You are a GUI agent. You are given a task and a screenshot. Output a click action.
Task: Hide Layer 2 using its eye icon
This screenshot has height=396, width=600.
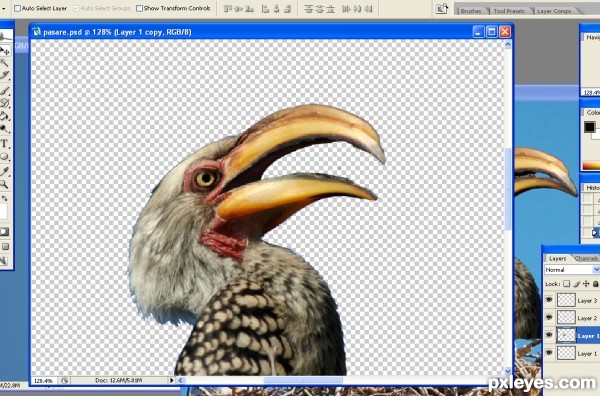tap(549, 317)
